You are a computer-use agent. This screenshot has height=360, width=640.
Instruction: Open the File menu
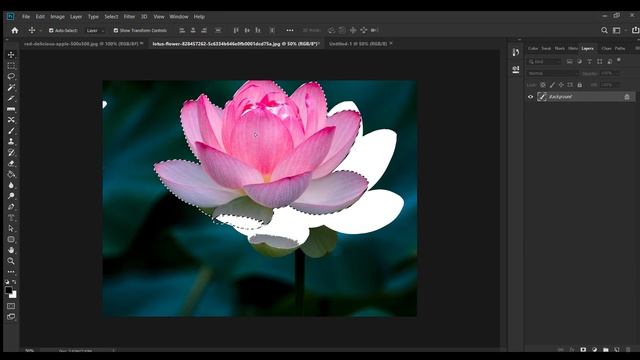(26, 17)
